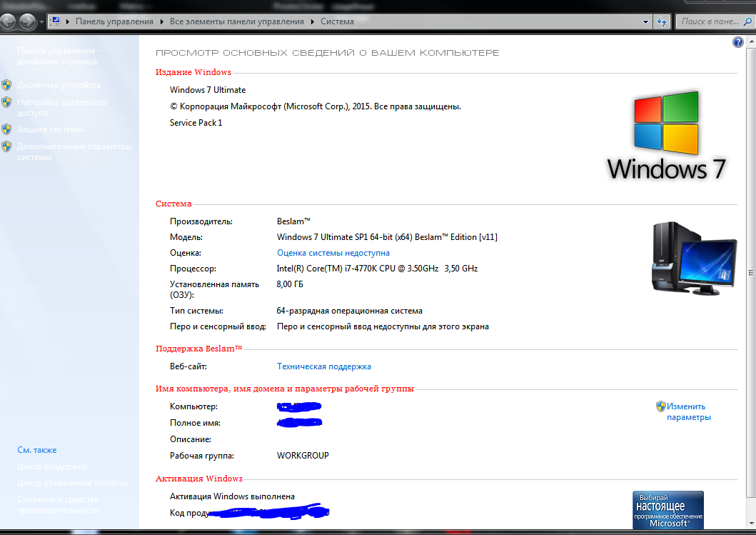Open address bar history dropdown arrow
The image size is (756, 535).
coord(645,21)
